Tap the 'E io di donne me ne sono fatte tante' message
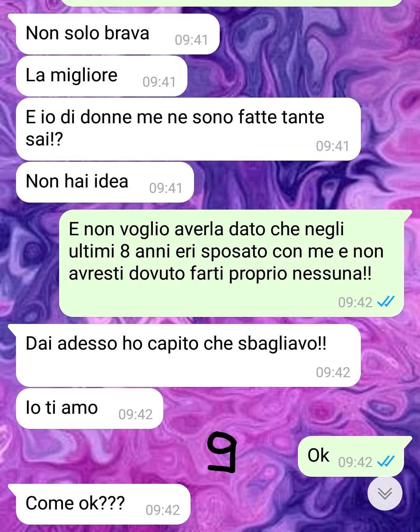 click(188, 129)
